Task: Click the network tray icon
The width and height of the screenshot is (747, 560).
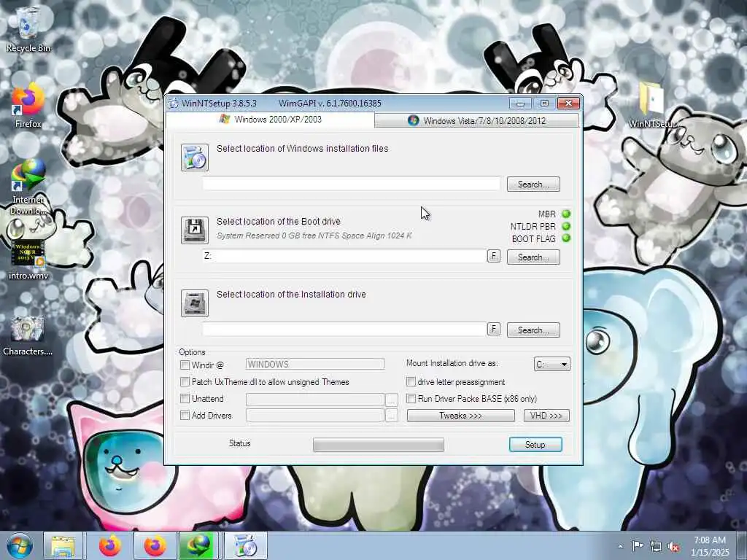Action: pos(656,547)
